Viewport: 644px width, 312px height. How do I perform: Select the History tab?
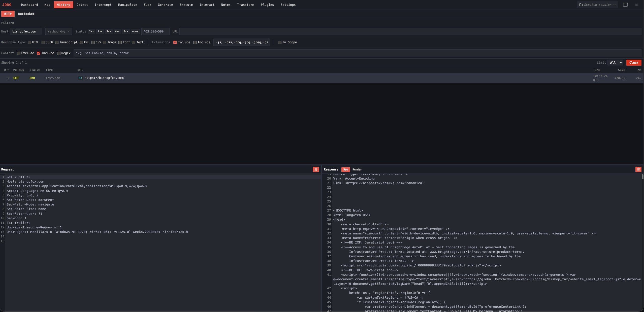[x=63, y=5]
